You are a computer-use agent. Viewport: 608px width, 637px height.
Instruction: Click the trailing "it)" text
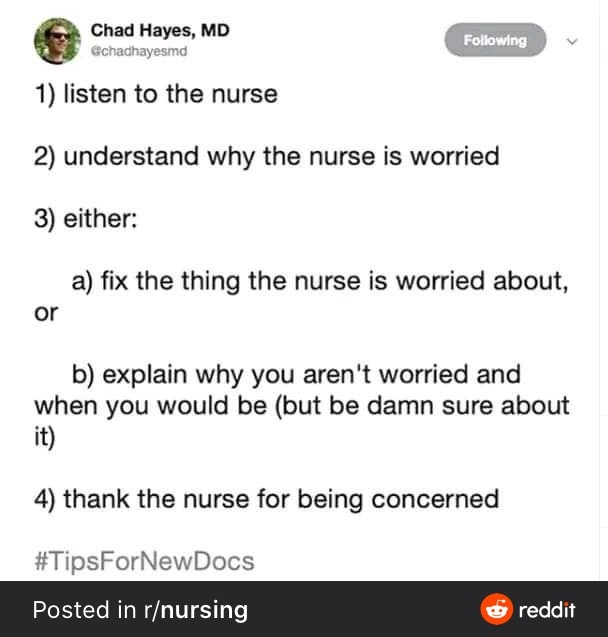[44, 438]
